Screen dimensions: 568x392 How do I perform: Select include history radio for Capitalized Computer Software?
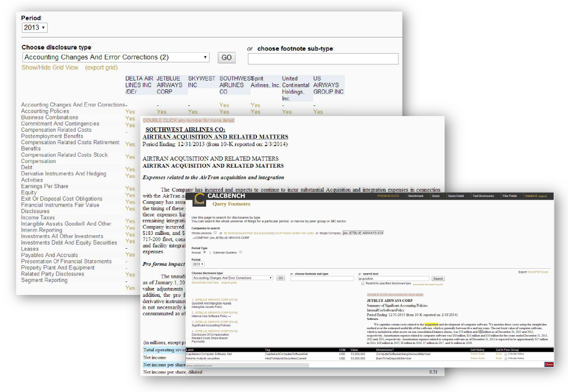click(x=506, y=354)
